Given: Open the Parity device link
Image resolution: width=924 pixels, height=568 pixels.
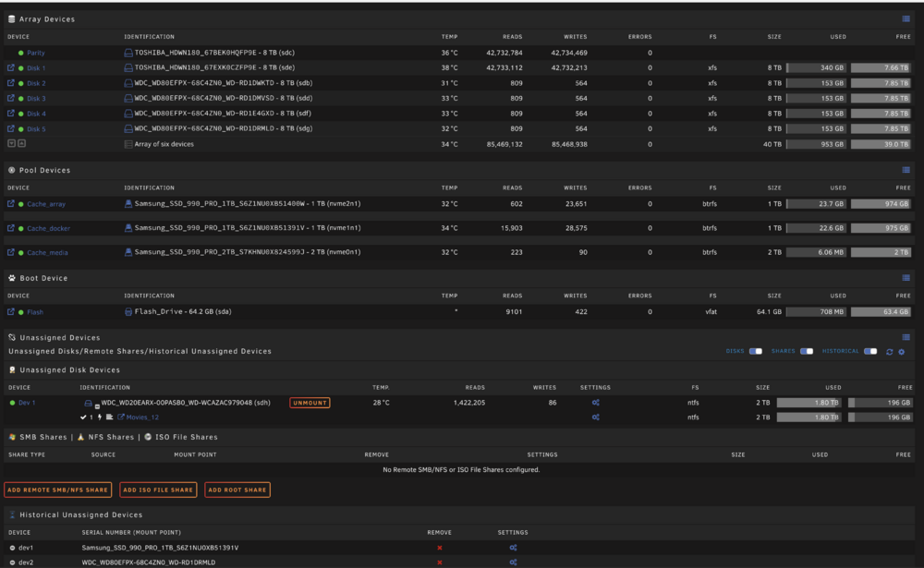Looking at the screenshot, I should pyautogui.click(x=35, y=53).
